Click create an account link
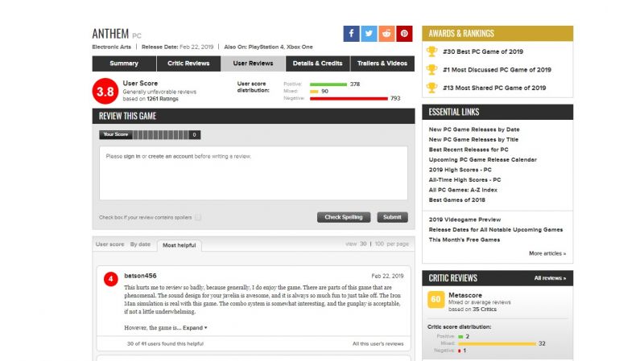 pyautogui.click(x=171, y=156)
